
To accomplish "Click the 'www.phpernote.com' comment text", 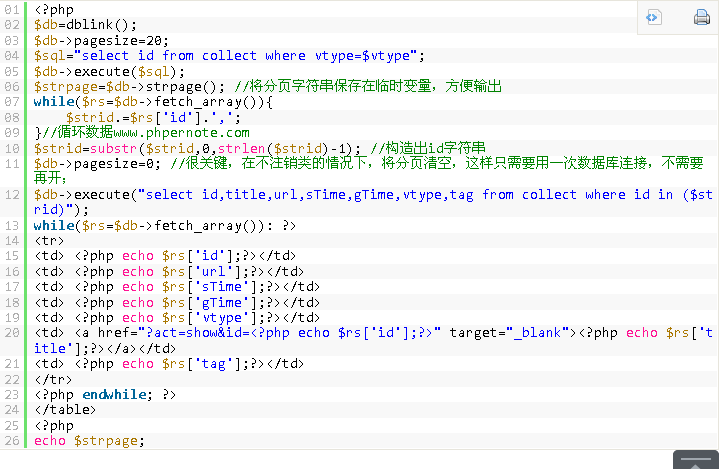I will [181, 133].
